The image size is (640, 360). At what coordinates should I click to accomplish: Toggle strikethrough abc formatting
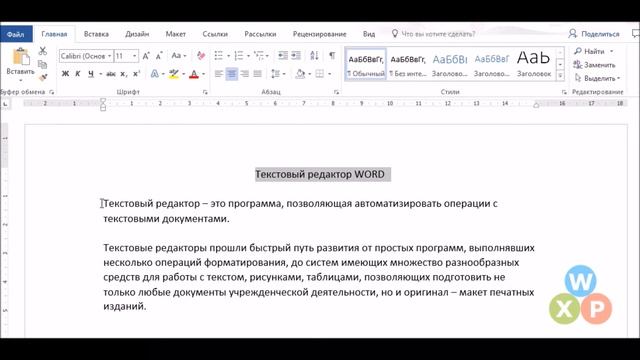click(111, 74)
